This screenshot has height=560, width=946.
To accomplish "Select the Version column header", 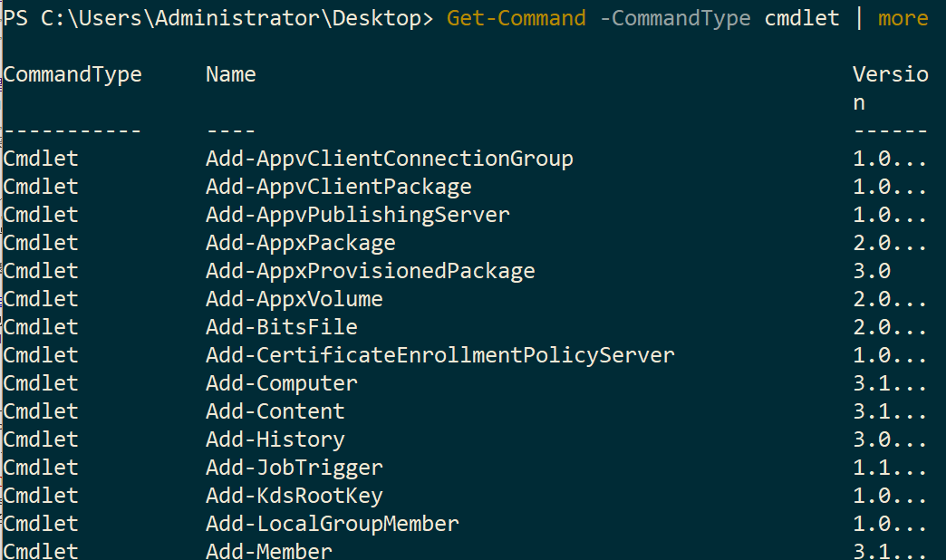I will point(890,74).
